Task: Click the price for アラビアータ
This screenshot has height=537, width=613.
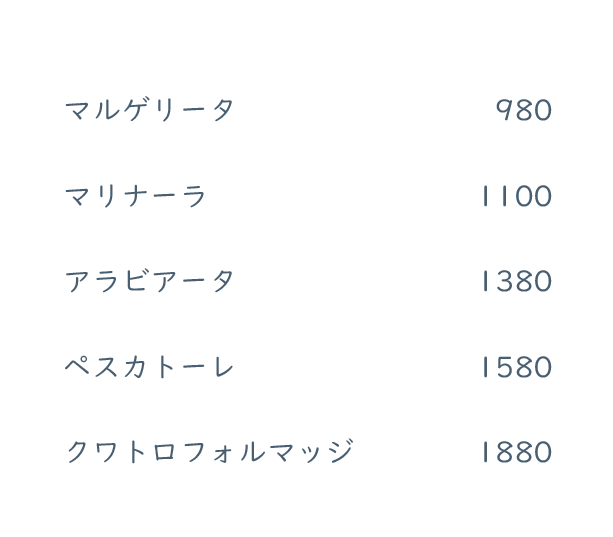Action: 516,282
